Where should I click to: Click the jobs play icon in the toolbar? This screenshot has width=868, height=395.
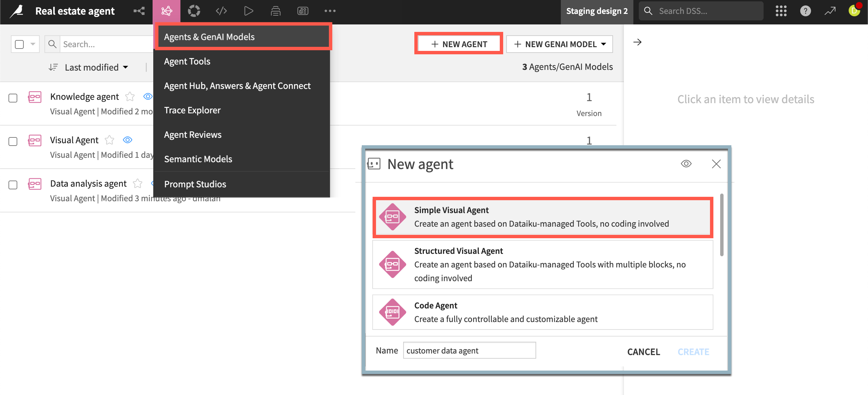pos(249,11)
